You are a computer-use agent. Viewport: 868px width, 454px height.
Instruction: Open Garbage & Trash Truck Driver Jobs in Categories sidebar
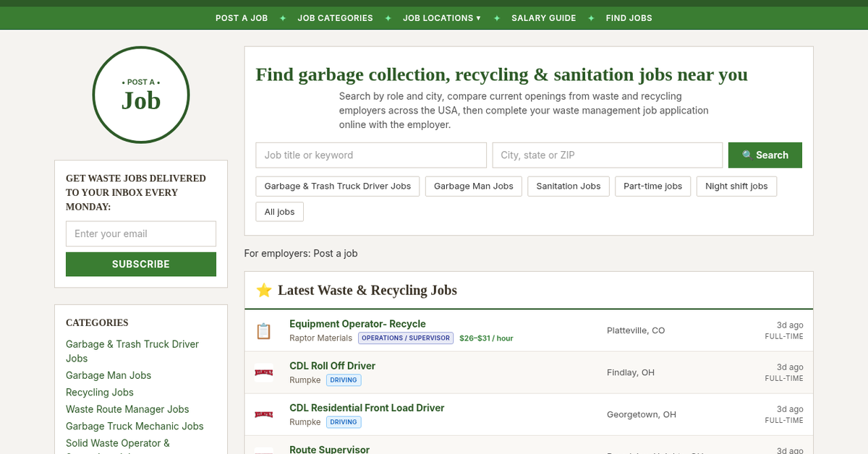[132, 351]
